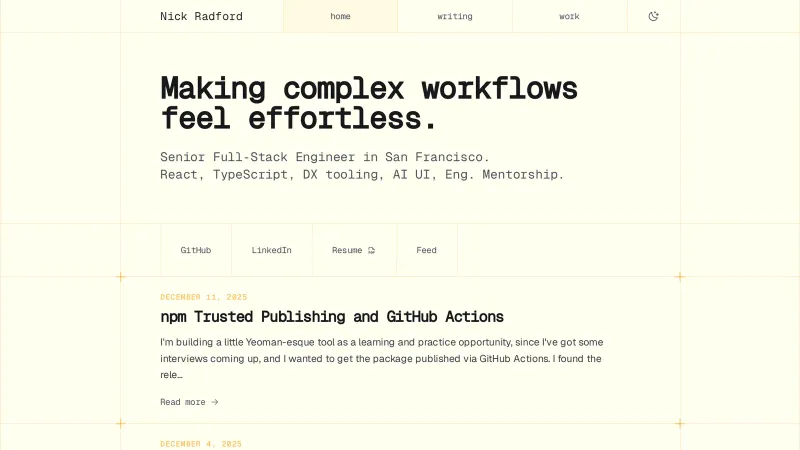Go to the work tab
The height and width of the screenshot is (450, 800).
569,16
